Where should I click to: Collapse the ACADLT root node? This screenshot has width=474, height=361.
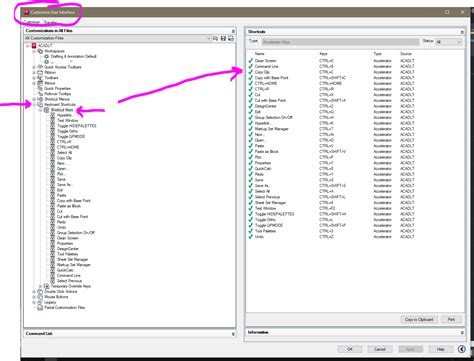(x=28, y=46)
